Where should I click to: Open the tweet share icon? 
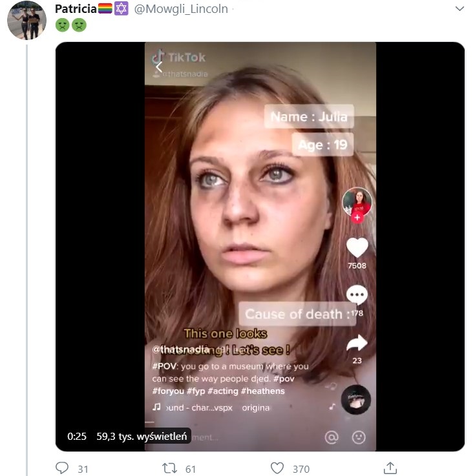tap(390, 468)
